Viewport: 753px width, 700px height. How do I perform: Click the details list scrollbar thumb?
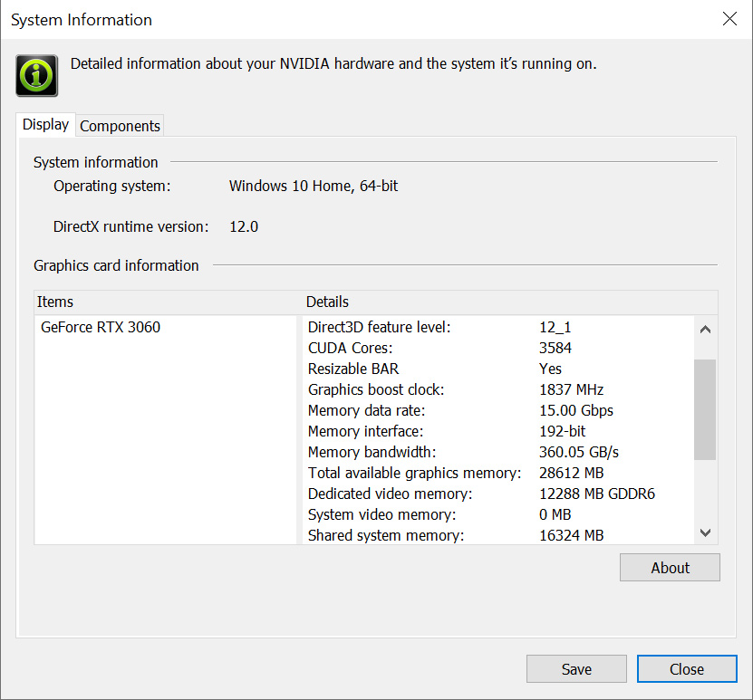click(x=705, y=409)
